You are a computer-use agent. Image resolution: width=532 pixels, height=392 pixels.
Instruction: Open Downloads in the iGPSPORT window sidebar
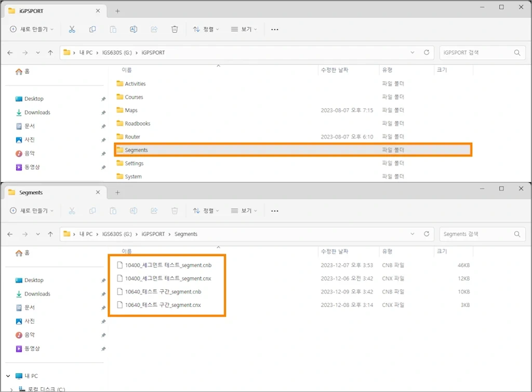click(x=37, y=112)
